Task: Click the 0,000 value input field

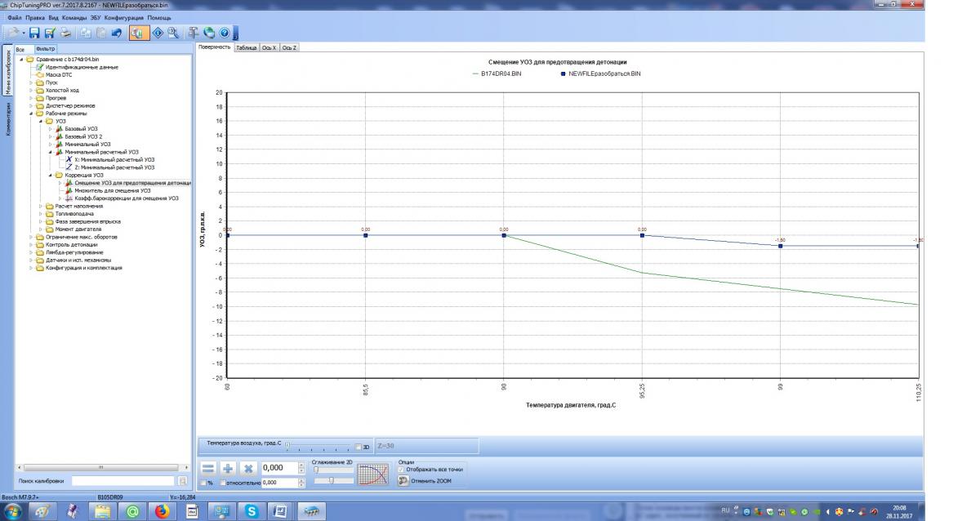Action: click(279, 469)
